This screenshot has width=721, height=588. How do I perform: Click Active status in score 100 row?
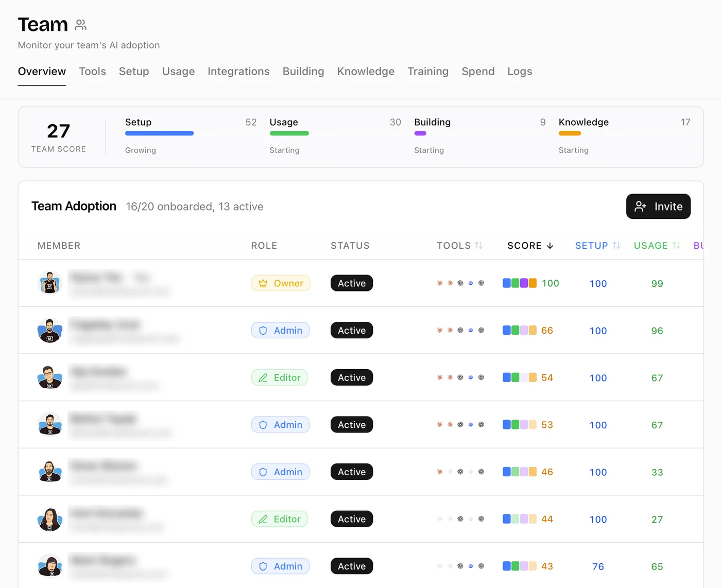click(352, 283)
